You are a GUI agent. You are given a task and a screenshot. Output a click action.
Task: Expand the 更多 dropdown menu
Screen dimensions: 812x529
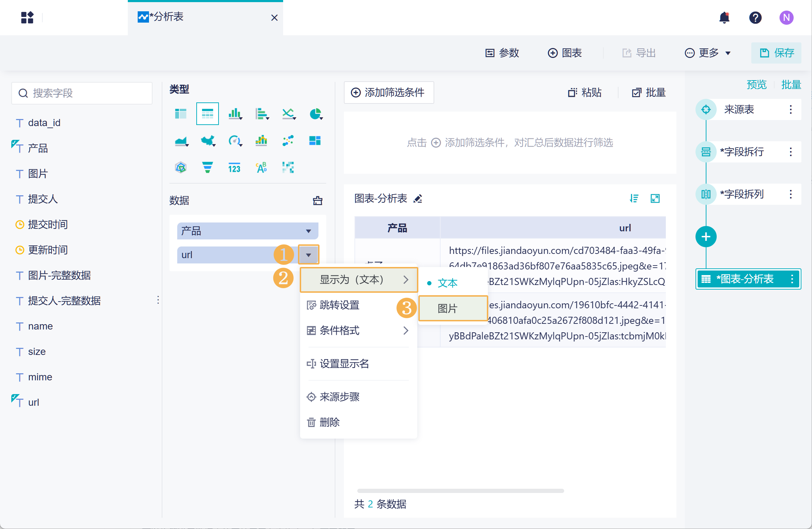707,53
